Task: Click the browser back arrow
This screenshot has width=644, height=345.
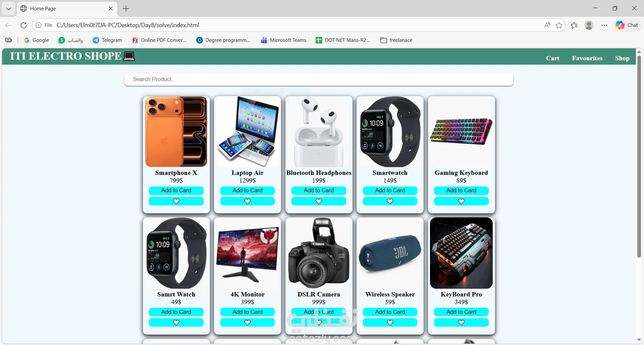Action: [x=9, y=25]
